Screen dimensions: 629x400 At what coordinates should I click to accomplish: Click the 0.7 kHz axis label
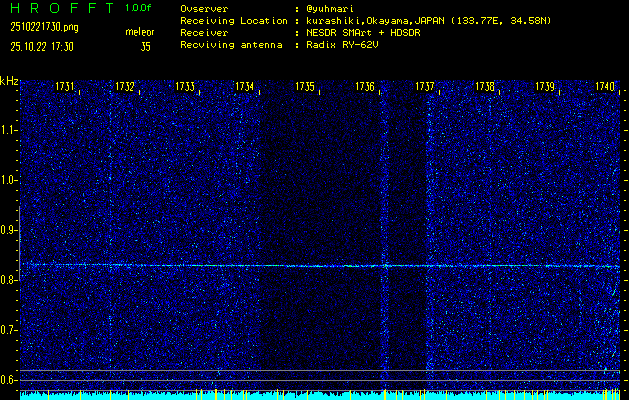point(8,330)
